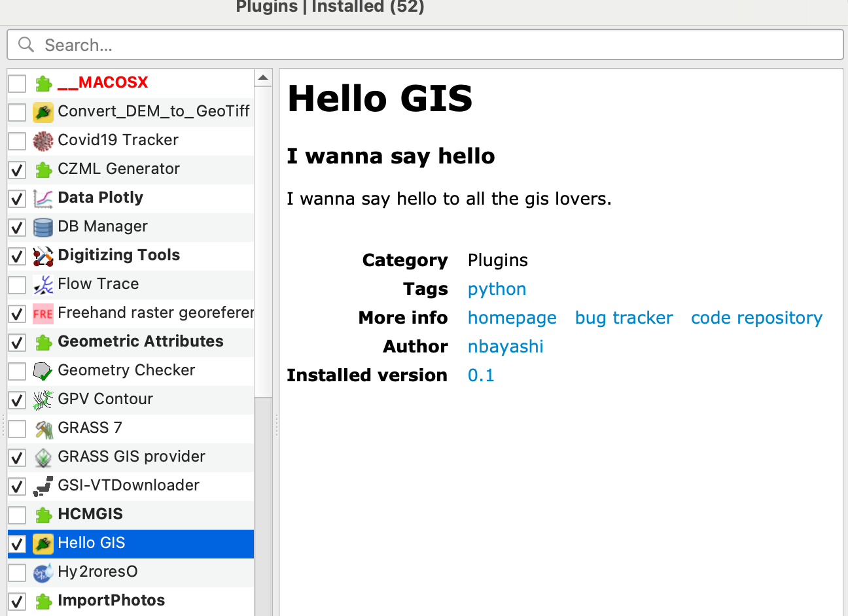The height and width of the screenshot is (616, 848).
Task: Click the DB Manager database icon
Action: (x=43, y=226)
